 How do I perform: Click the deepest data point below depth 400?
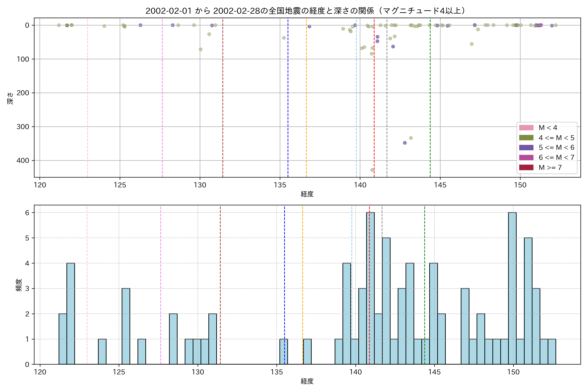[372, 170]
